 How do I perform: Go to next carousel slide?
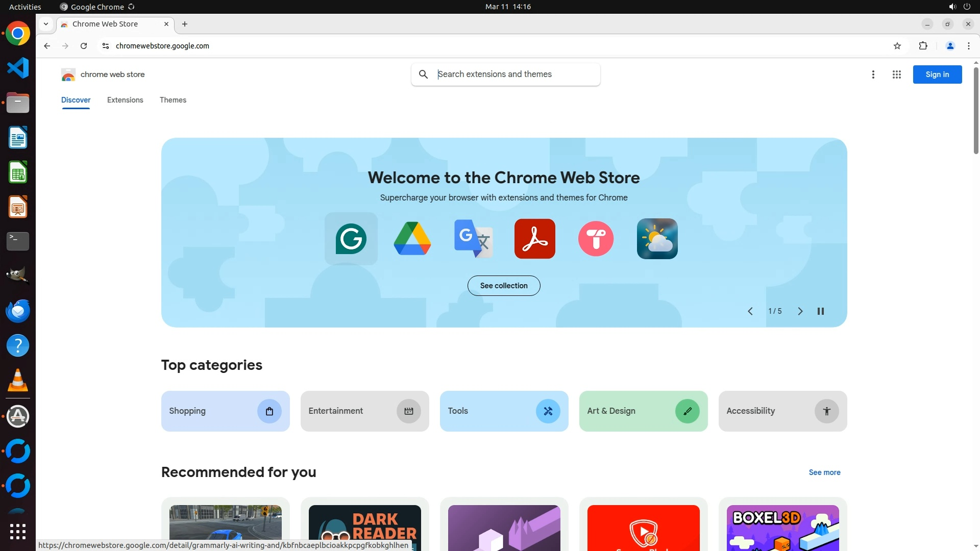tap(800, 311)
